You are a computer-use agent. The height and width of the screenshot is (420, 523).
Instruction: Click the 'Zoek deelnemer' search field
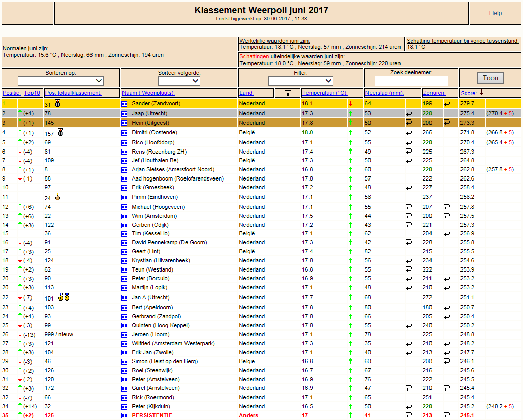(411, 81)
